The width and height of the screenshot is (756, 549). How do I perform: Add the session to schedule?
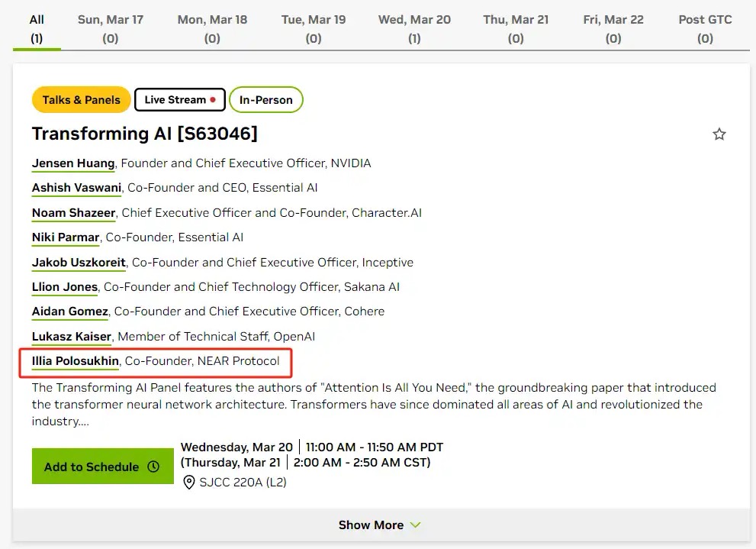point(102,467)
